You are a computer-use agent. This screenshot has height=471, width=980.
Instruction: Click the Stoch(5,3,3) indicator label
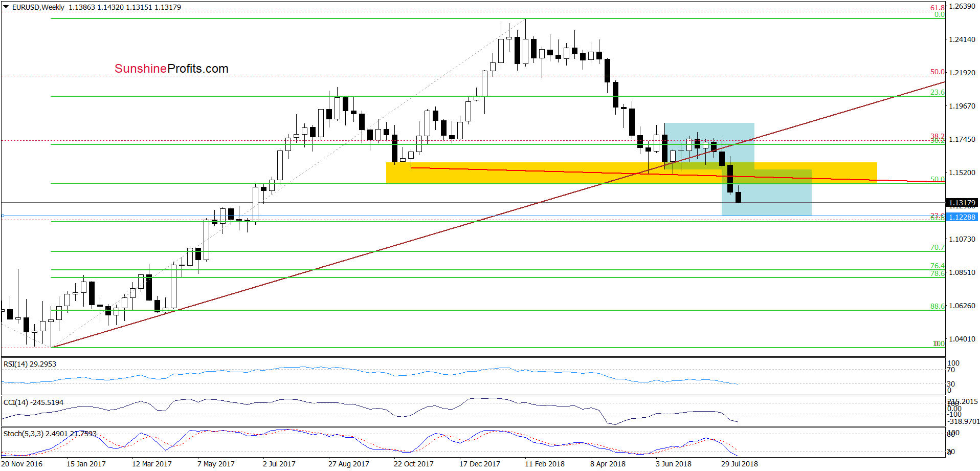coord(50,434)
